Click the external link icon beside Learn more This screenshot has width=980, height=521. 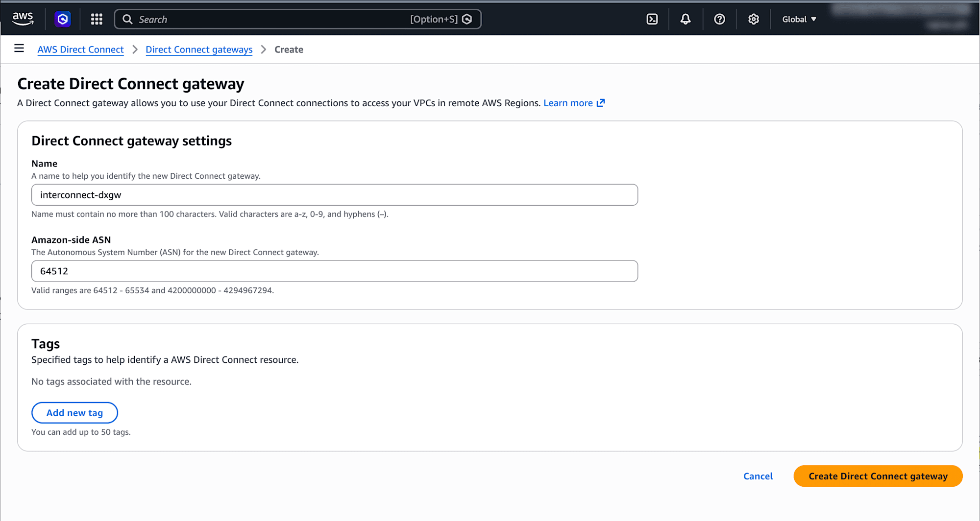click(x=601, y=103)
